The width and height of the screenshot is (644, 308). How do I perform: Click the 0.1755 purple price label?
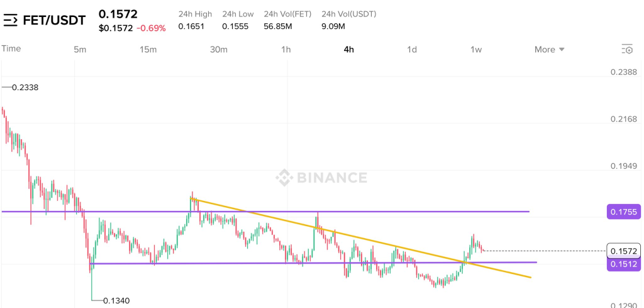pos(623,212)
